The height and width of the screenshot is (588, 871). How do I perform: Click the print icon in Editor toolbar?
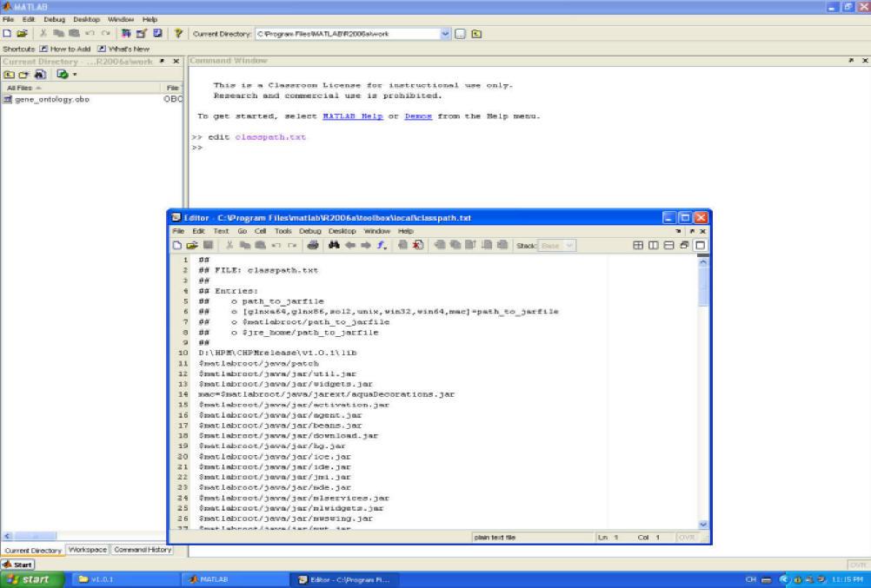[x=312, y=246]
